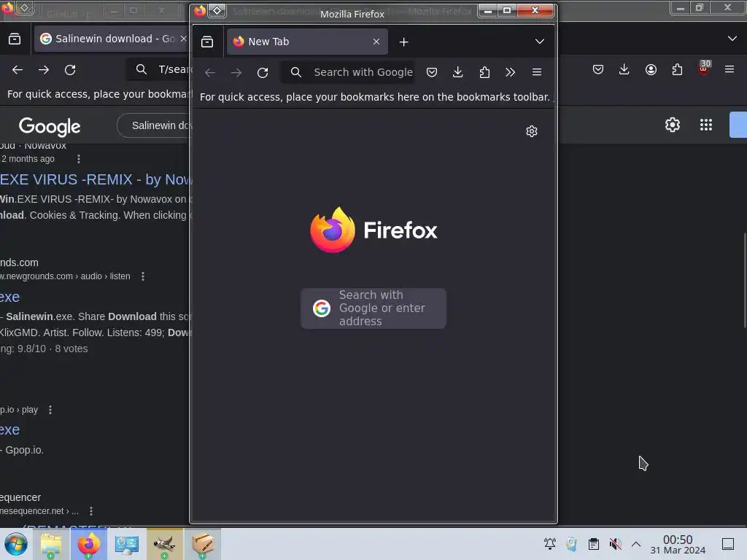The image size is (747, 560).
Task: Open the front Firefox window's title menu icon
Action: [x=200, y=10]
